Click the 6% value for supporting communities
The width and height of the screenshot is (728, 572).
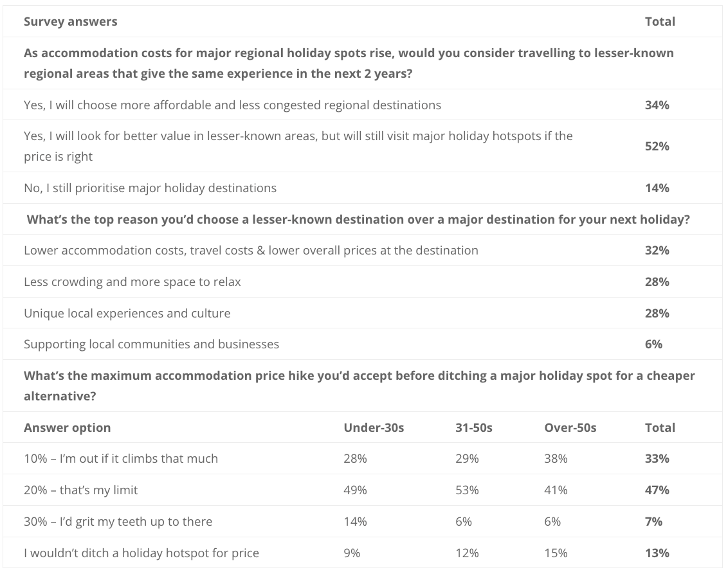(x=653, y=344)
